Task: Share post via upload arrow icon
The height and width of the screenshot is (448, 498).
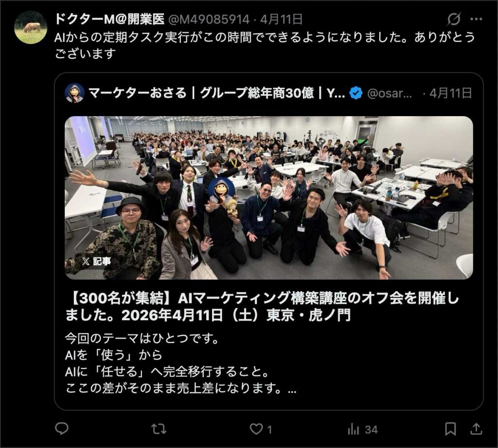Action: 476,429
